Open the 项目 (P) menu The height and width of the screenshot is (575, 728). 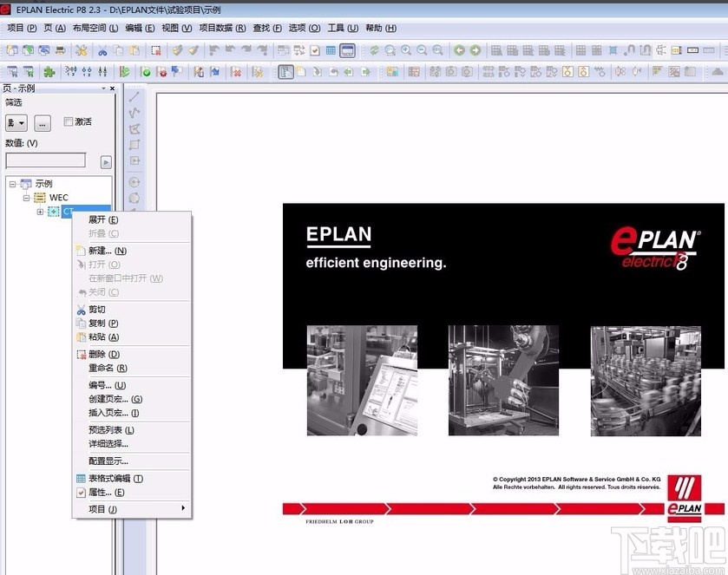[22, 28]
